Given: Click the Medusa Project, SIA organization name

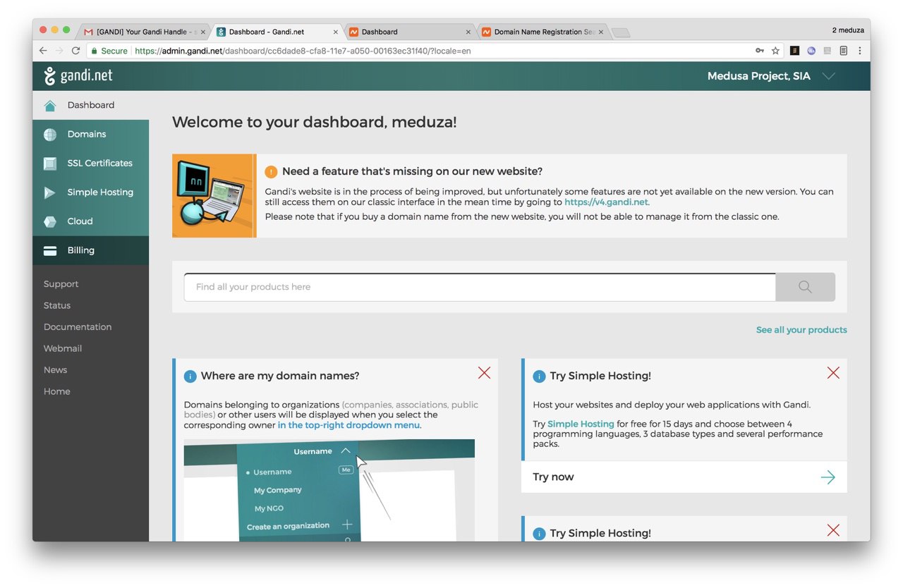Looking at the screenshot, I should coord(758,76).
